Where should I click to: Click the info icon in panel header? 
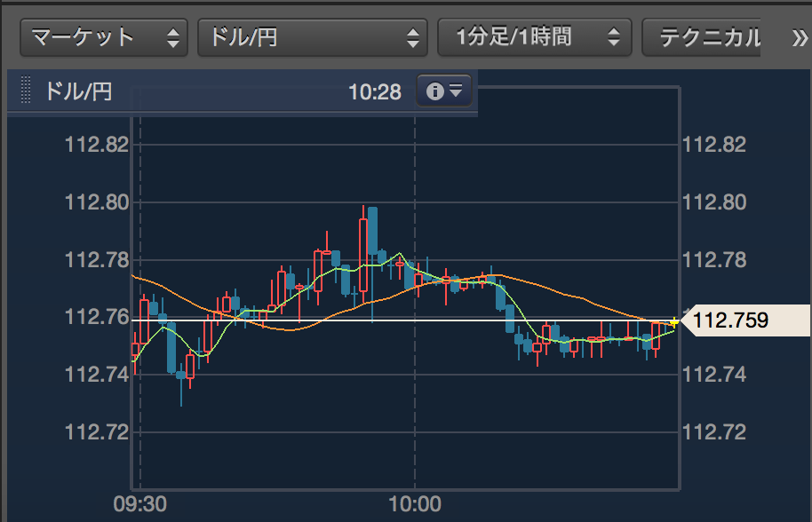tap(444, 91)
